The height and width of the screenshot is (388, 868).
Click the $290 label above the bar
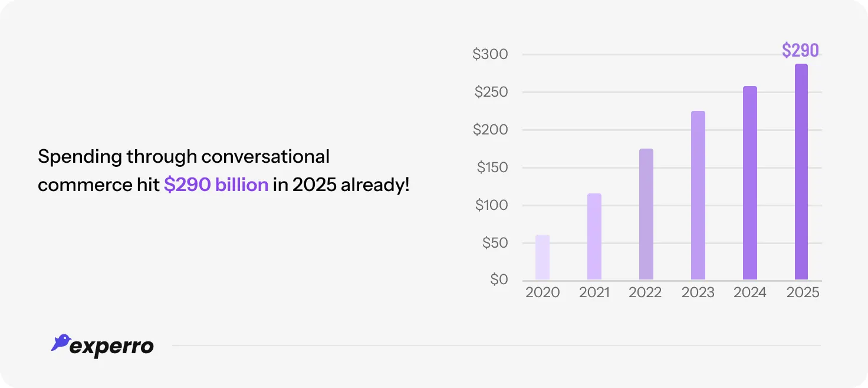(800, 51)
